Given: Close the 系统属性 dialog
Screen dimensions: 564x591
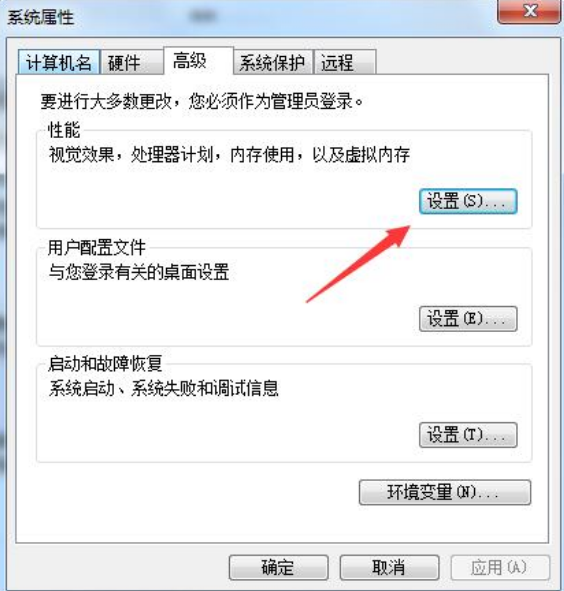Looking at the screenshot, I should [x=529, y=12].
